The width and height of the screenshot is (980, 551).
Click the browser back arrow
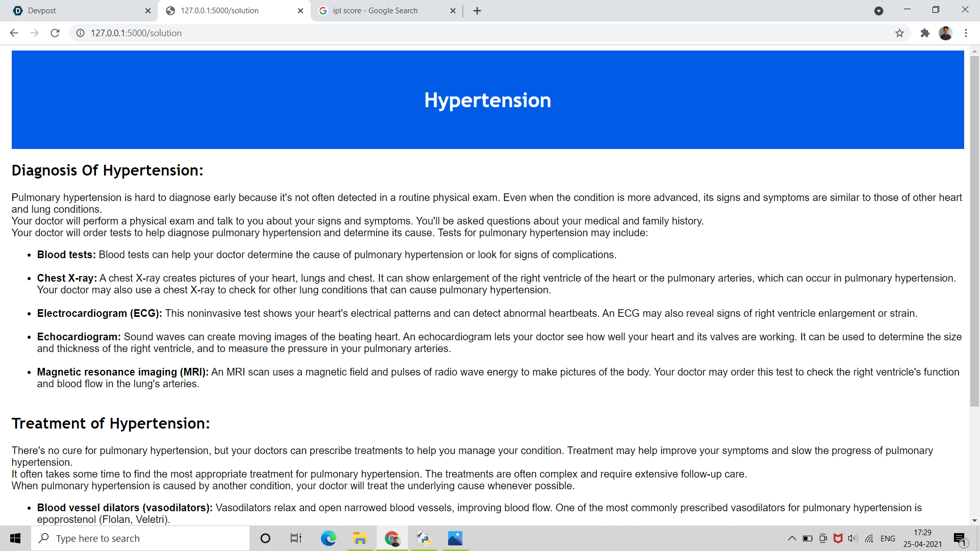pos(14,33)
